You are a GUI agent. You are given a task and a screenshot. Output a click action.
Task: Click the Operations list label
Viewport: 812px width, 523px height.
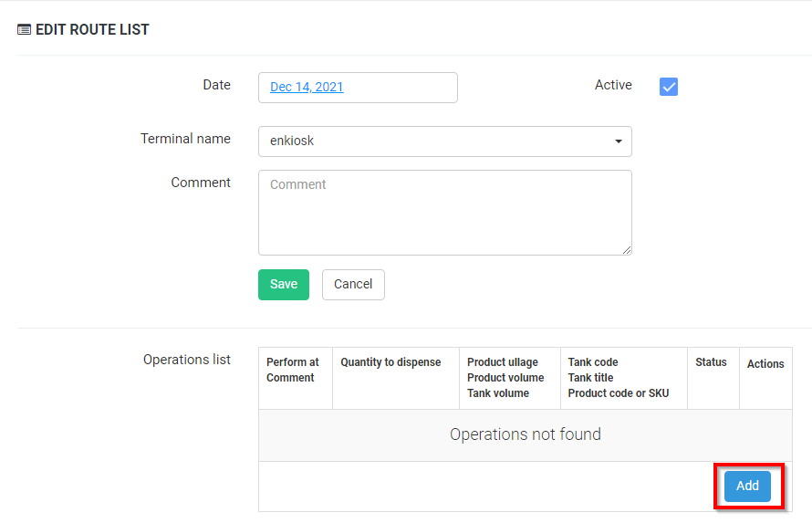point(186,360)
